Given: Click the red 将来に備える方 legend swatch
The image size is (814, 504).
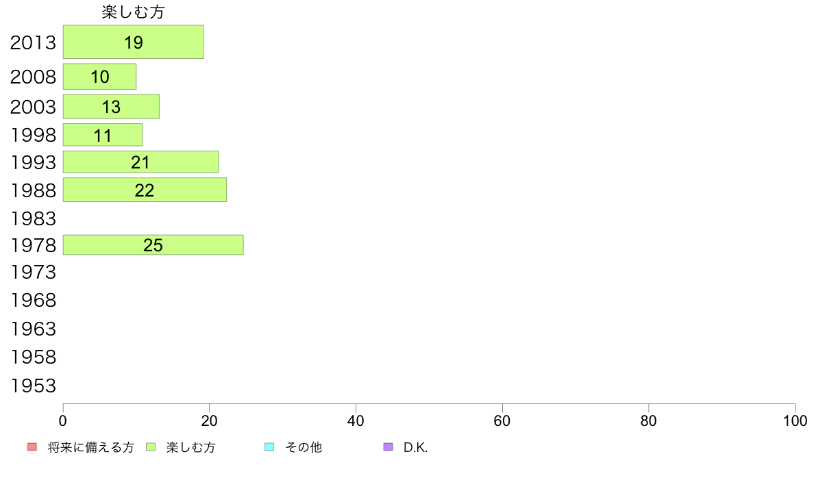Looking at the screenshot, I should tap(32, 447).
